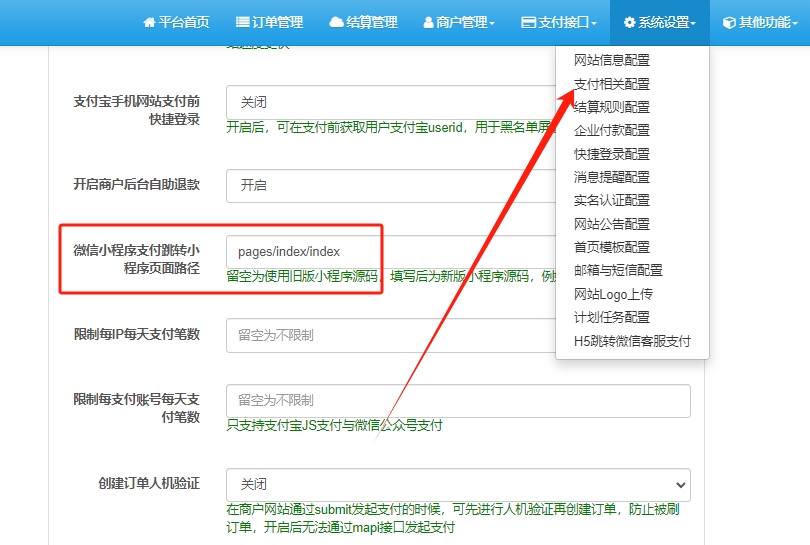Click the 微信小程序支付跳转小程序页面路径 label
This screenshot has height=545, width=810.
137,259
